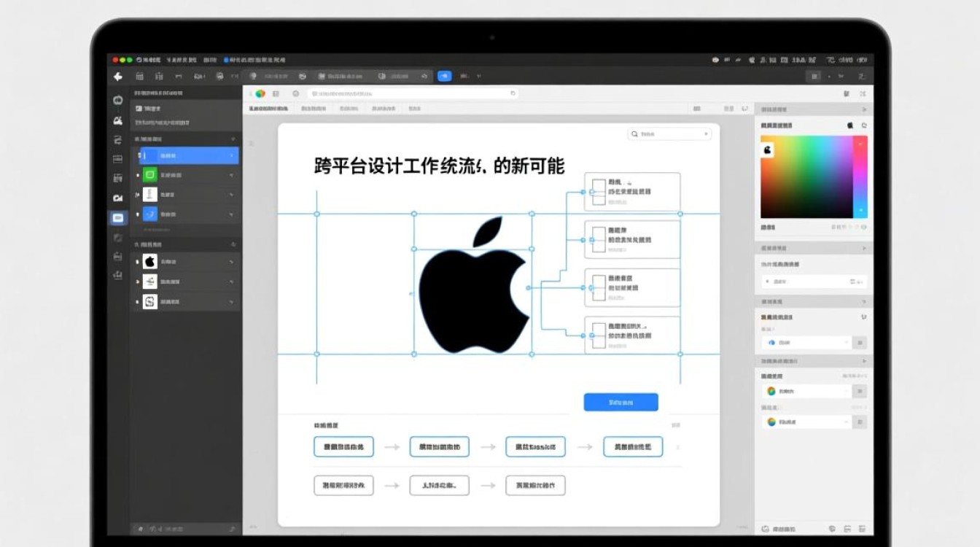Open the dropdown arrow inside the canvas search box

705,134
